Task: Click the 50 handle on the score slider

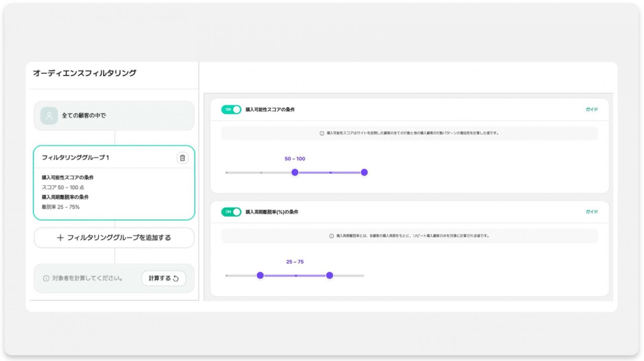Action: pyautogui.click(x=295, y=172)
